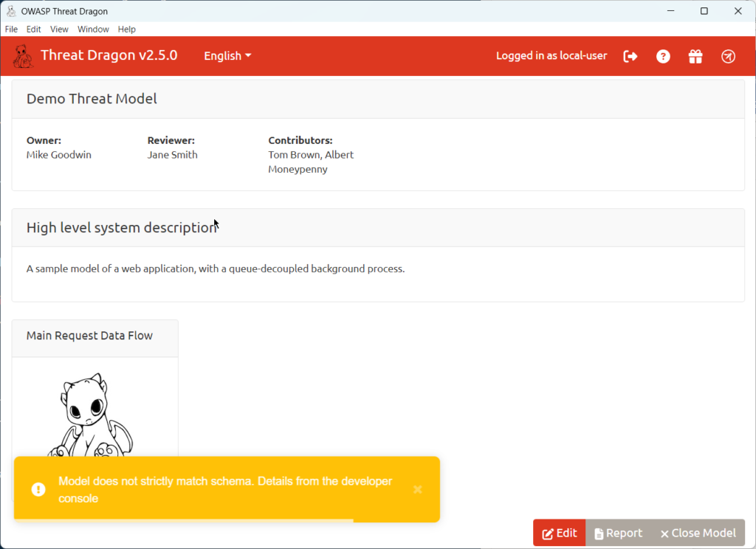
Task: Click the red Edit button
Action: pos(559,533)
